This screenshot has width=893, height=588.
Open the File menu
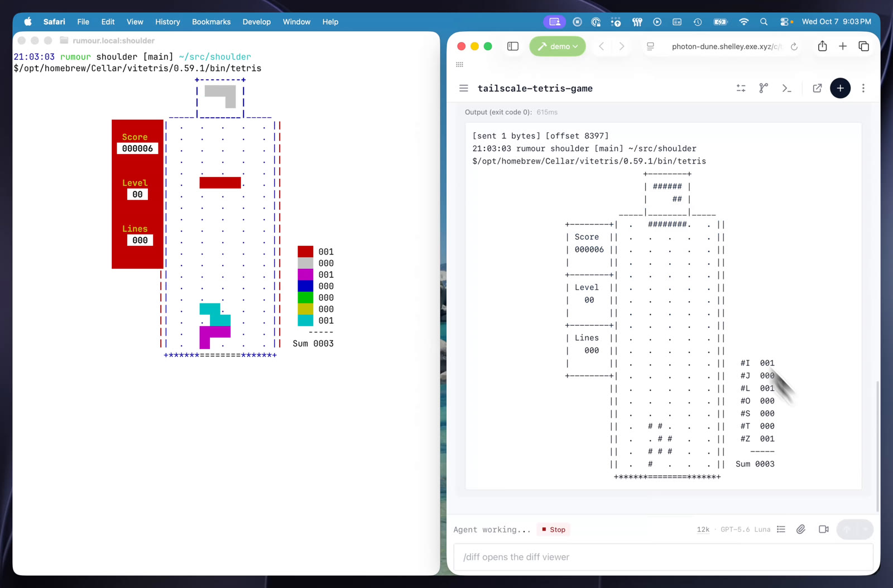pyautogui.click(x=83, y=22)
